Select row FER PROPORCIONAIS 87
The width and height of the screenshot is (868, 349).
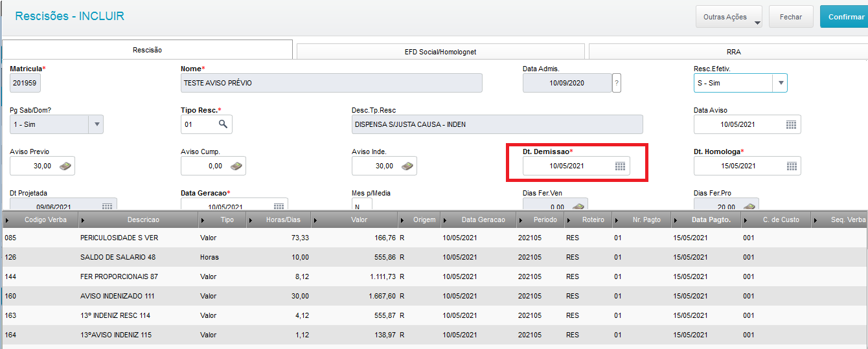click(434, 276)
